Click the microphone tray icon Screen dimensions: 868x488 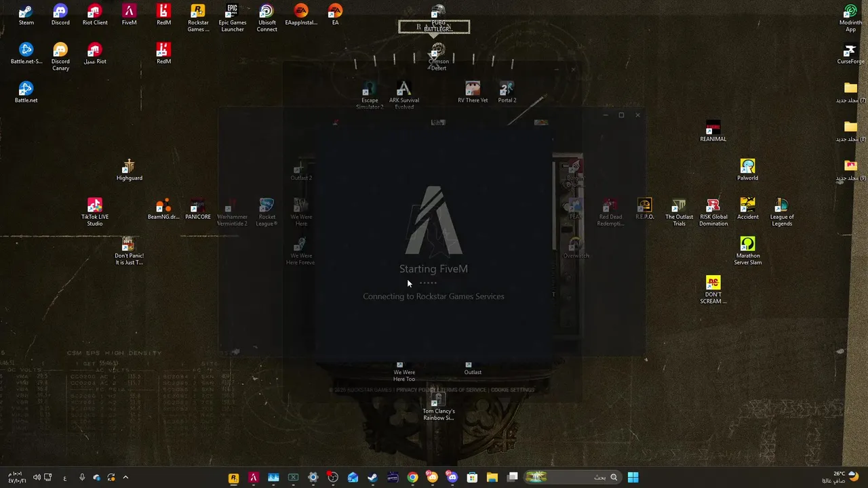(81, 477)
